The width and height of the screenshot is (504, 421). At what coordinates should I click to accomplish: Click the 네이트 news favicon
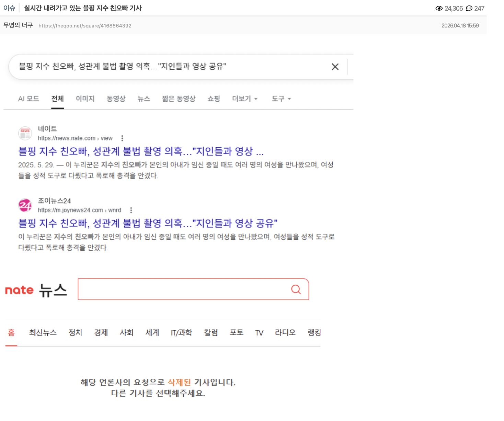point(25,133)
